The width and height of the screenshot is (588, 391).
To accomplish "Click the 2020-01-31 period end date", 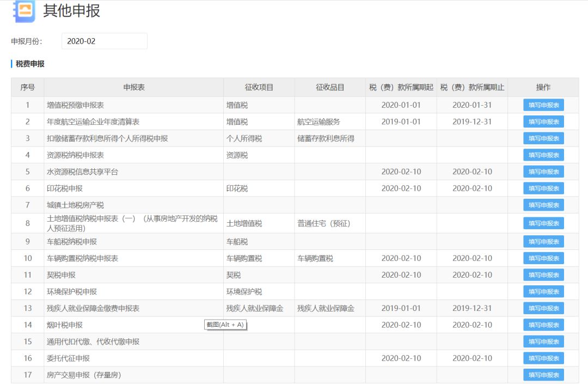I will 472,105.
